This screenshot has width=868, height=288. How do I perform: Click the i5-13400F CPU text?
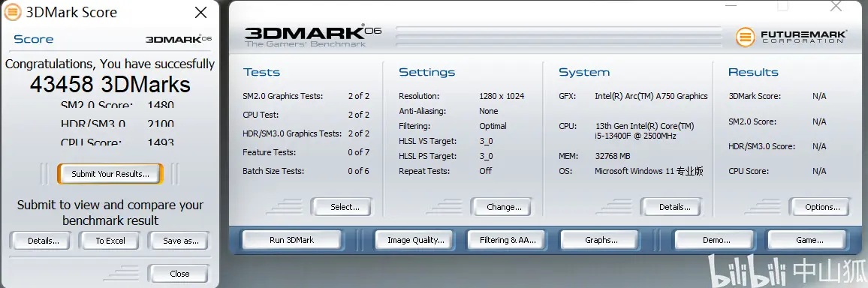coord(644,131)
